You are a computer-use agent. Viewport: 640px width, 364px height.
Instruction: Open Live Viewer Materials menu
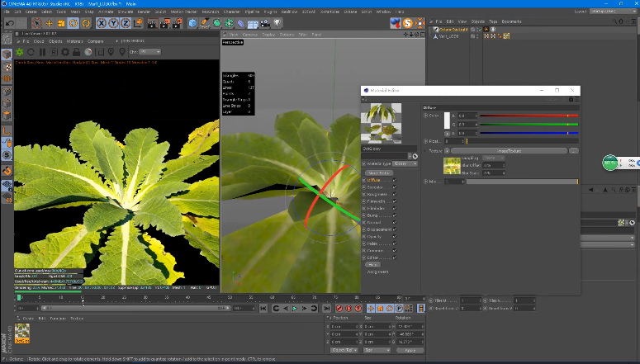click(x=74, y=41)
